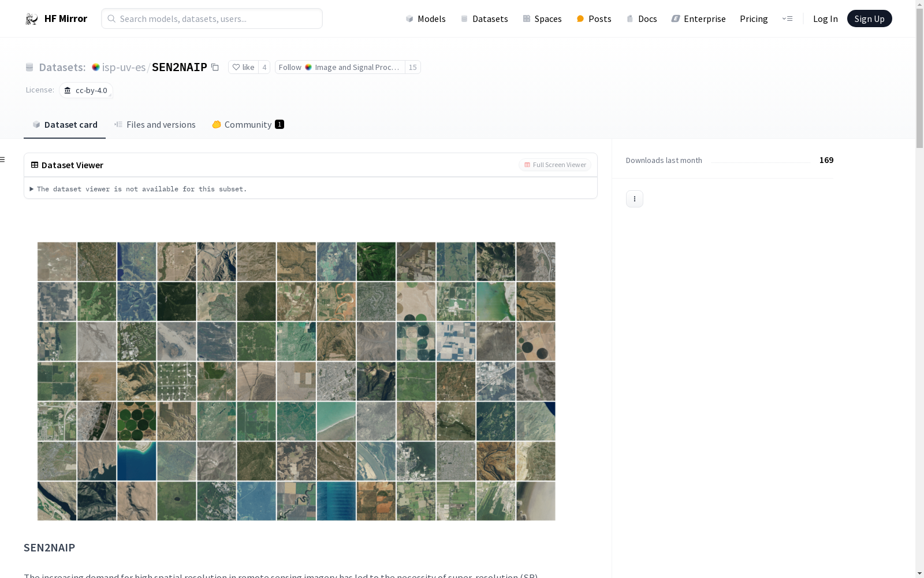Copy dataset name with the copy icon

click(x=215, y=68)
